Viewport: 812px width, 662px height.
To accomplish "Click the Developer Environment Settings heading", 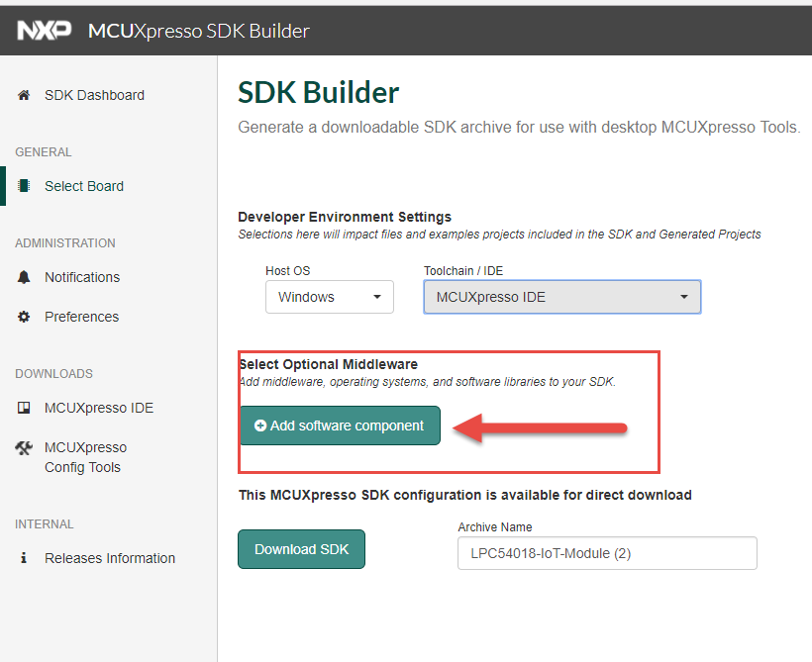I will point(345,217).
